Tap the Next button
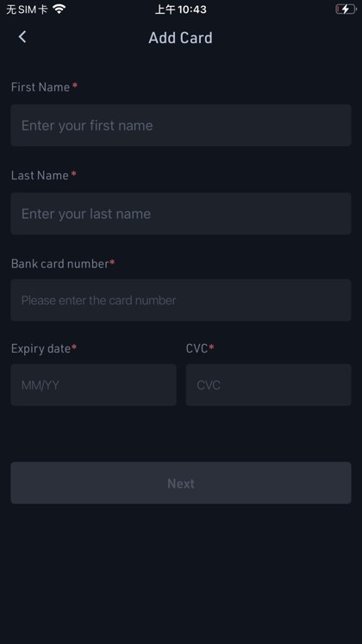Viewport: 362px width, 644px height. (x=181, y=483)
